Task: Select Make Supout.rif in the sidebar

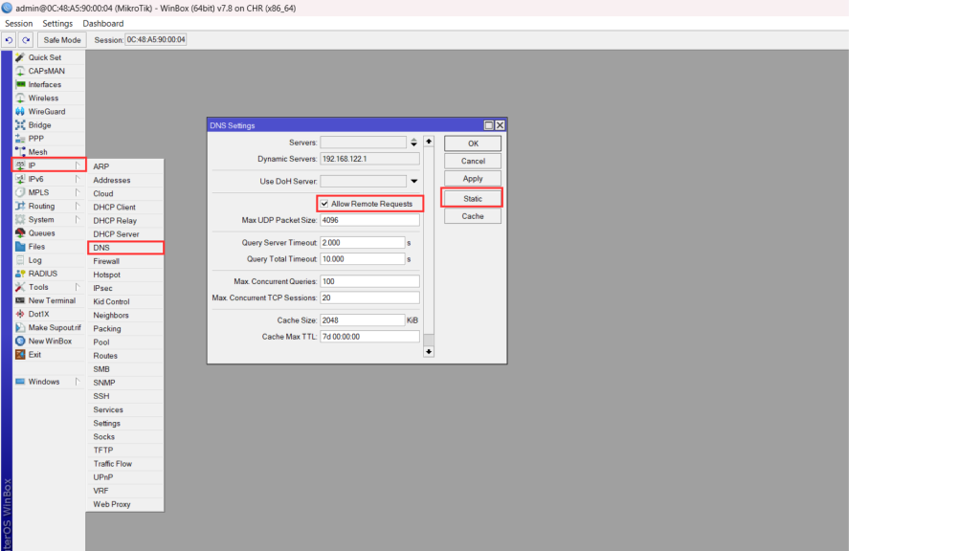Action: (x=54, y=327)
